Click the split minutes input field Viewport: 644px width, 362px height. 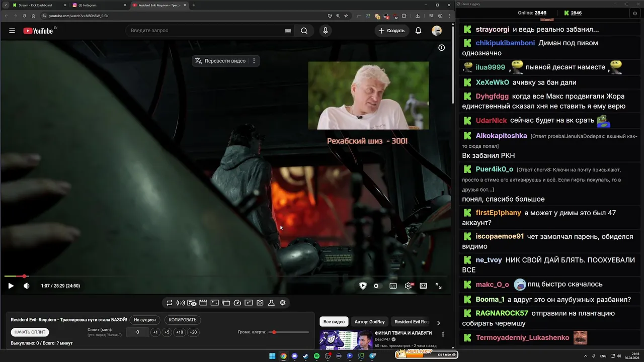(x=137, y=332)
